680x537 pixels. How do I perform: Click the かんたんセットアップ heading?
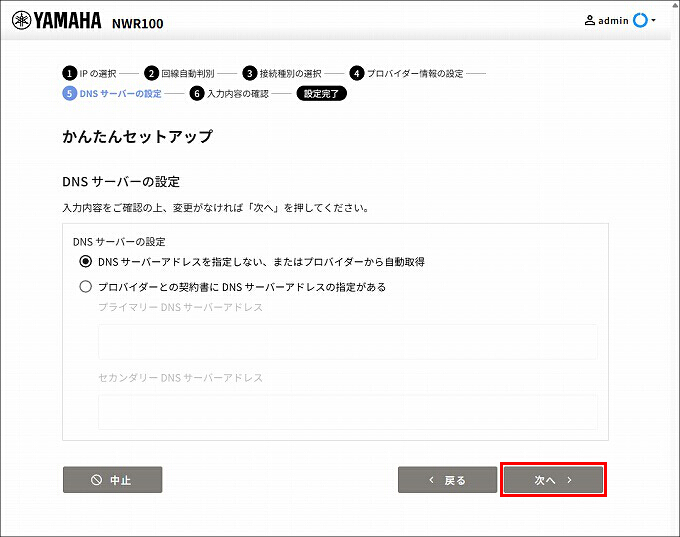[x=137, y=136]
